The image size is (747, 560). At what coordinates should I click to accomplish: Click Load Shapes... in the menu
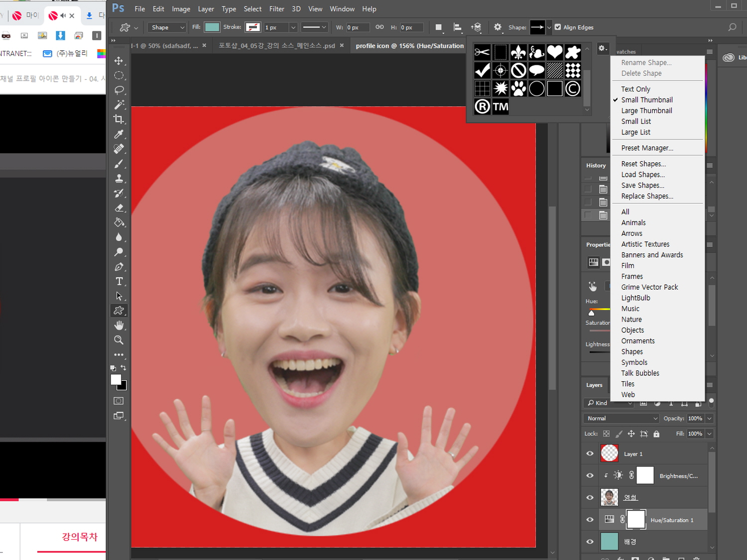pos(642,175)
